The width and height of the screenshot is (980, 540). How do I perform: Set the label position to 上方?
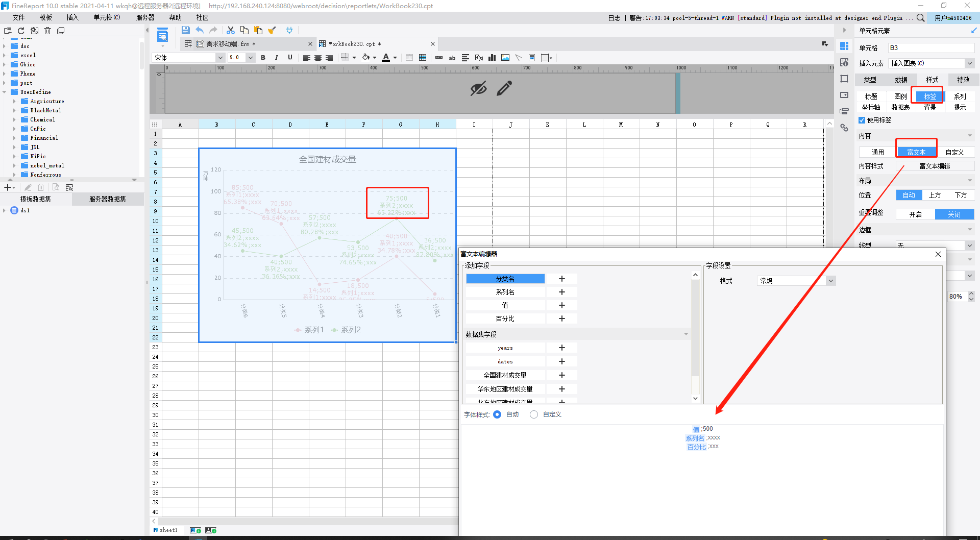tap(935, 195)
